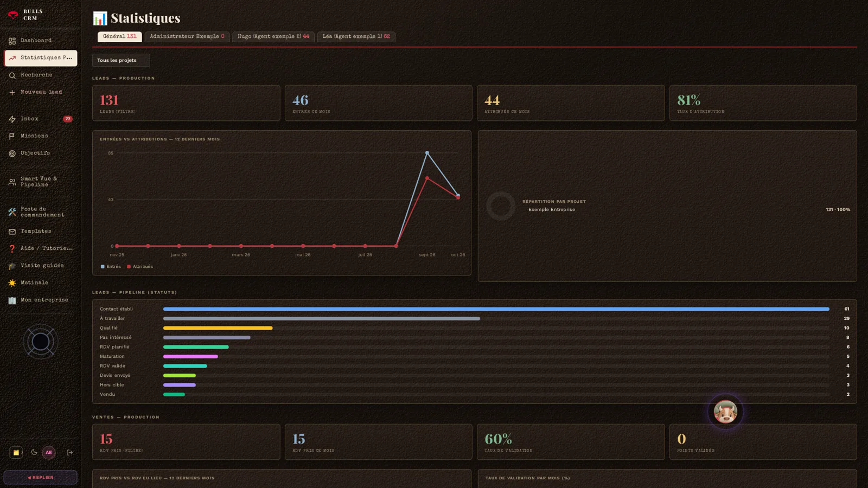Click the Statistiques trend icon in sidebar

click(12, 58)
